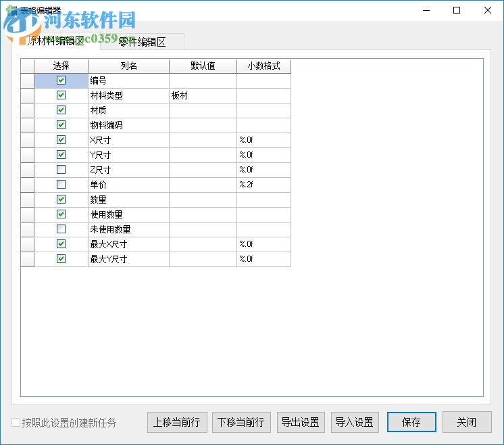The width and height of the screenshot is (504, 445).
Task: Select the 物料编码 column name cell
Action: click(x=128, y=125)
